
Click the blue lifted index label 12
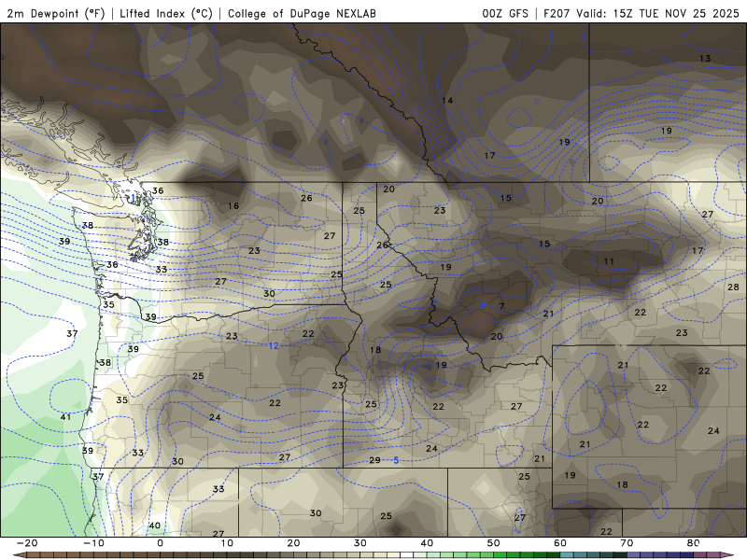coord(274,346)
